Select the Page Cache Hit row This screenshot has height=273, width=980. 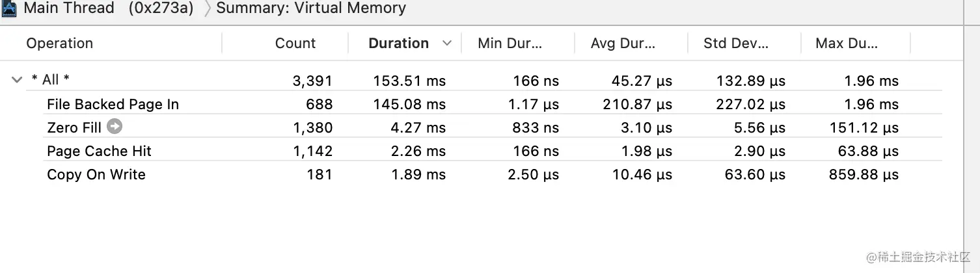tap(99, 151)
